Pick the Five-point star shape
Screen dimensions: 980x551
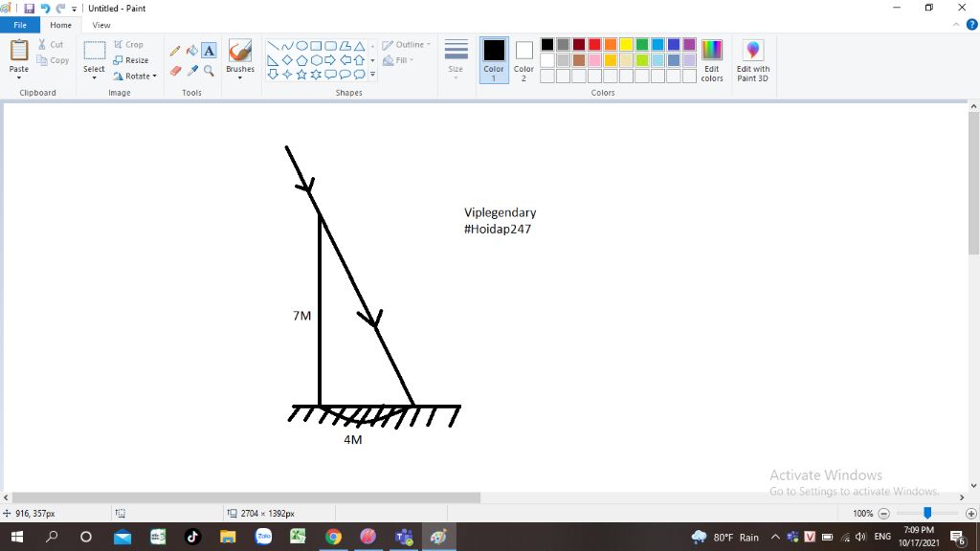(x=301, y=75)
